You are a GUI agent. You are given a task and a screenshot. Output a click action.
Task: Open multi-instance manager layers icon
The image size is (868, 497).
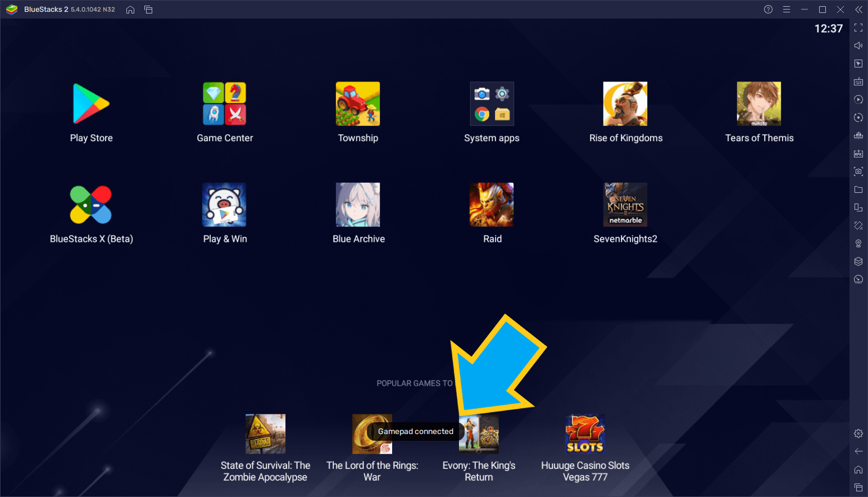pyautogui.click(x=858, y=261)
